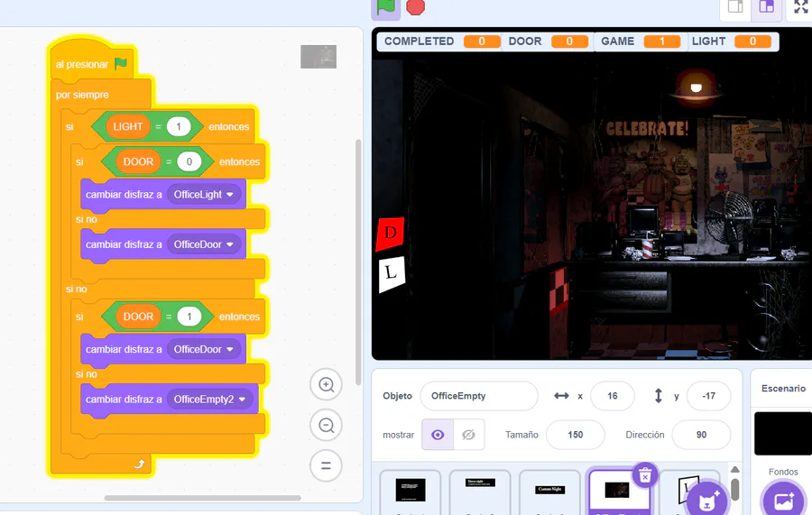Viewport: 812px width, 515px height.
Task: Select the first sprite thumbnail in list
Action: (411, 492)
